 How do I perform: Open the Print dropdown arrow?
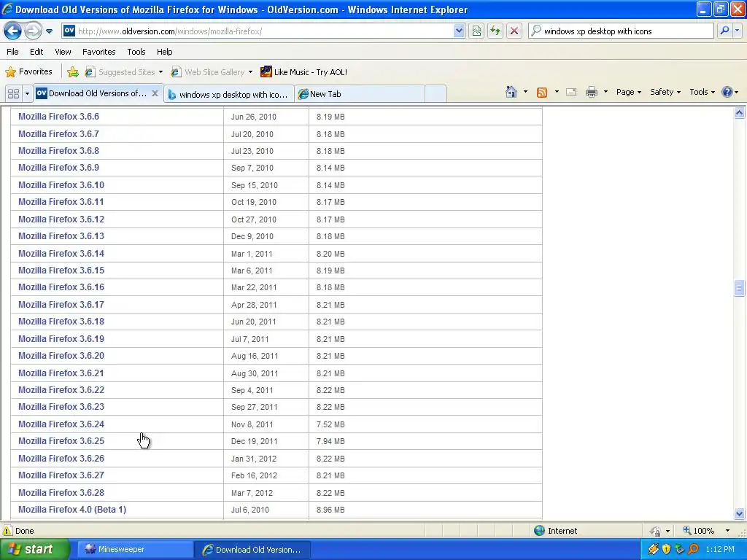click(x=605, y=92)
